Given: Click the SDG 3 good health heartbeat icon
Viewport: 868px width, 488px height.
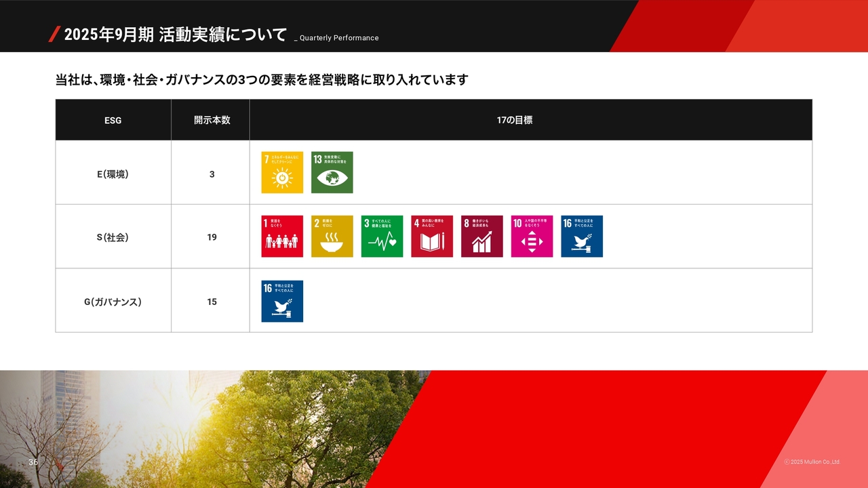Looking at the screenshot, I should tap(382, 237).
